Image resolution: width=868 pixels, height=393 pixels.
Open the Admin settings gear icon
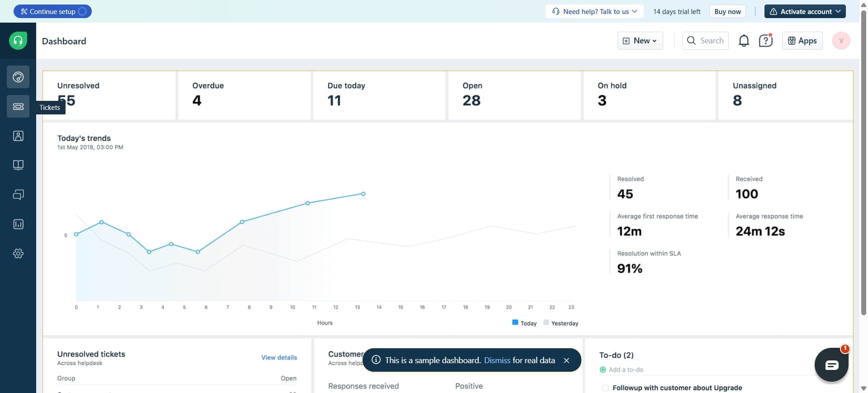tap(18, 254)
